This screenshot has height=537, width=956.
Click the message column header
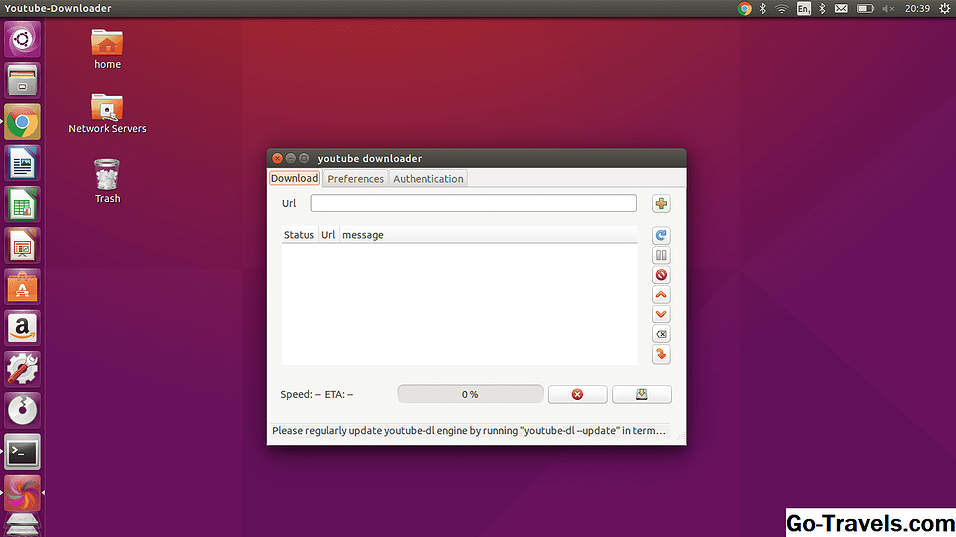point(363,235)
